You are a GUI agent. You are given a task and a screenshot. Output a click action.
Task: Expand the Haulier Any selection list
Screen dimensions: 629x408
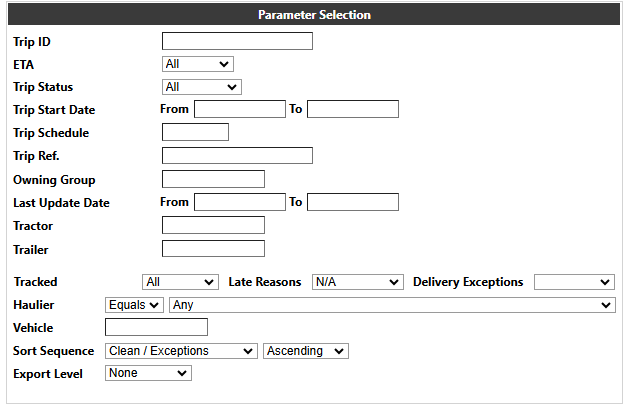pos(392,305)
